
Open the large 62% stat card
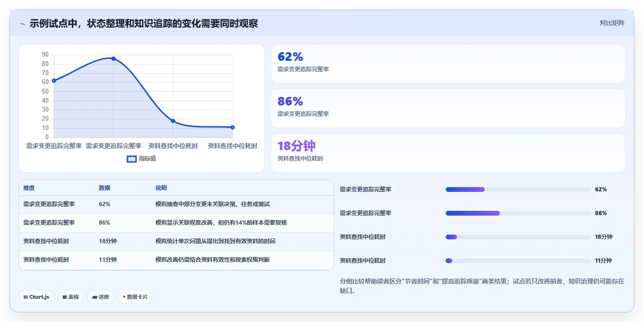[x=448, y=64]
